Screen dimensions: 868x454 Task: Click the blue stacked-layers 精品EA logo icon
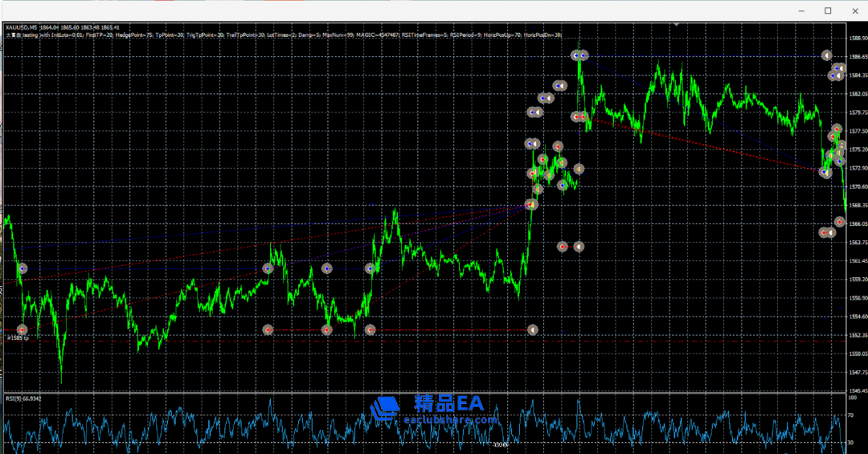pos(385,408)
